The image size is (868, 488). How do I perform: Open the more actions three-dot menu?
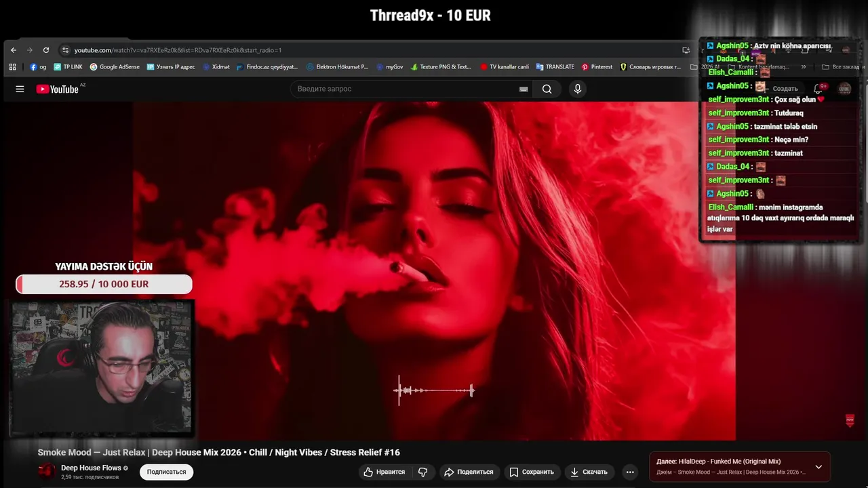click(x=630, y=472)
